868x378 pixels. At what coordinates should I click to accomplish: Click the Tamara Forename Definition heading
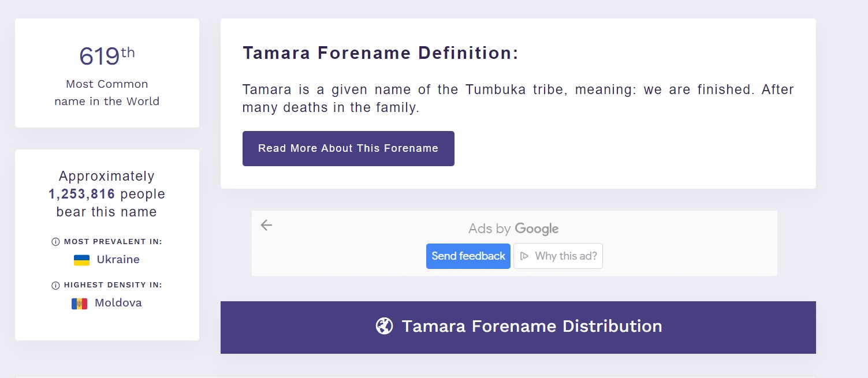click(381, 53)
